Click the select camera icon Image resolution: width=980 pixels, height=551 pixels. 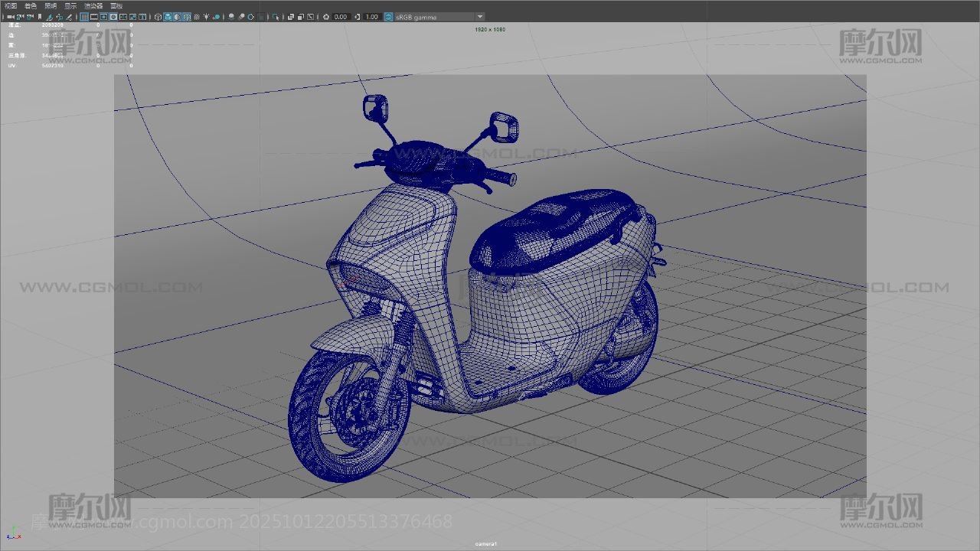(x=10, y=17)
